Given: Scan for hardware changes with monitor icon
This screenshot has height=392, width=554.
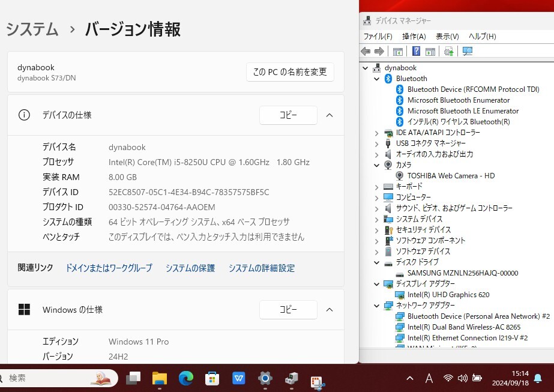Looking at the screenshot, I should pyautogui.click(x=468, y=52).
